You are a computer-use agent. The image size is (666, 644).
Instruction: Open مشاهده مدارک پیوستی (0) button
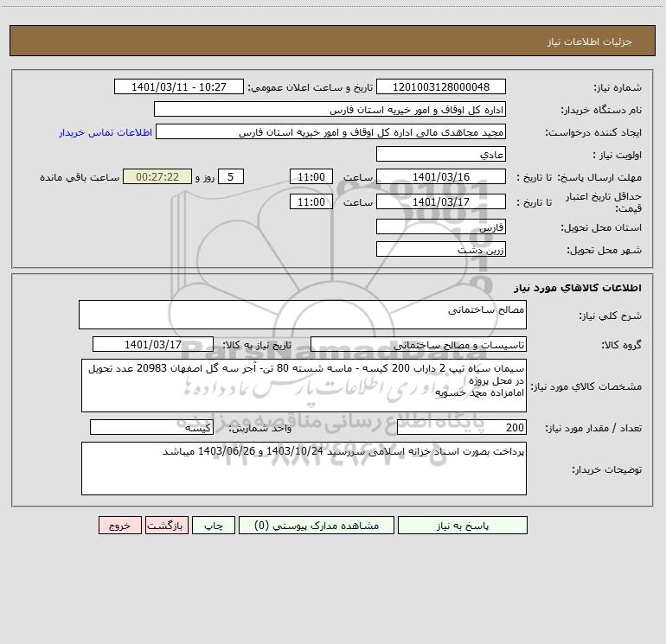pyautogui.click(x=317, y=526)
